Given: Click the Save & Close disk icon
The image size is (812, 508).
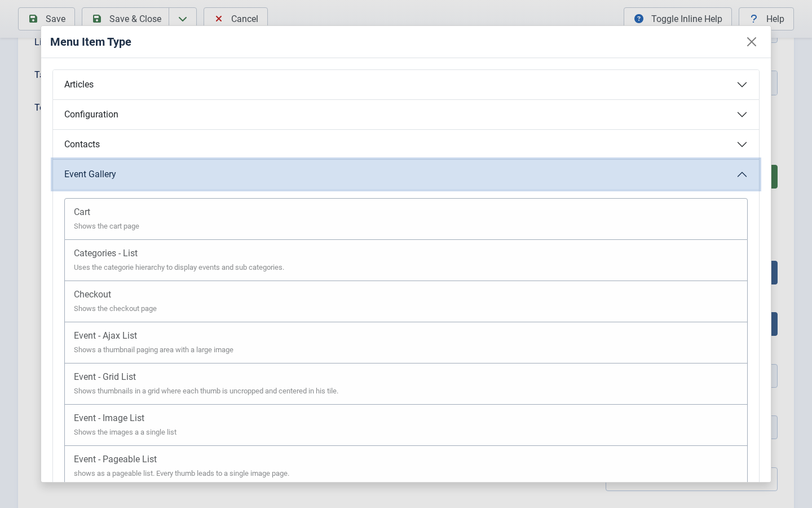Looking at the screenshot, I should (97, 19).
